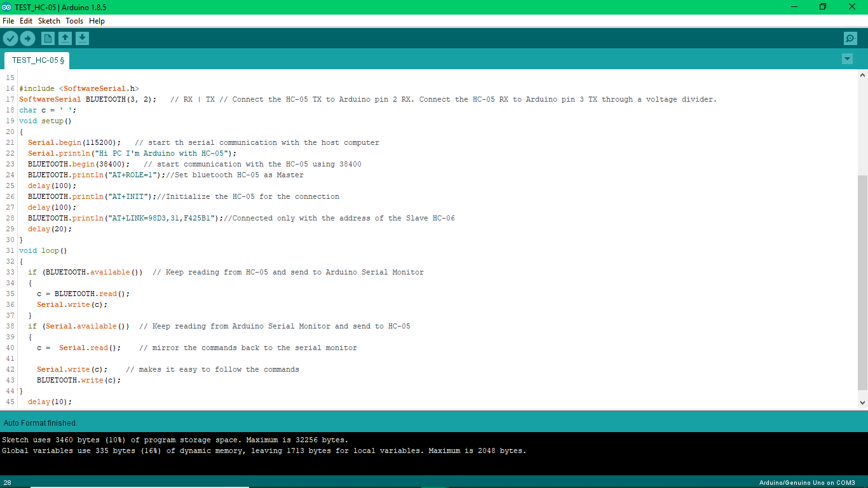Click the delay(10); line
The width and height of the screenshot is (868, 488).
point(50,402)
